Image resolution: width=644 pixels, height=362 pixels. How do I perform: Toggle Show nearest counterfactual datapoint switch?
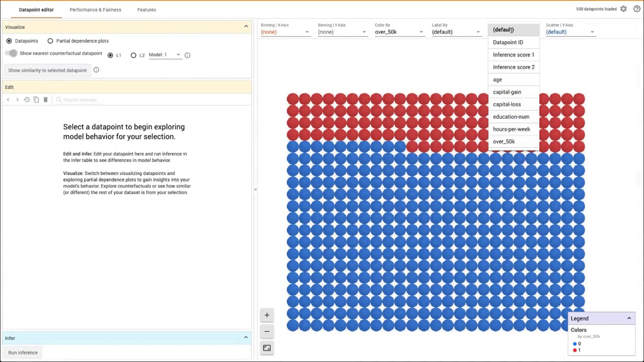[11, 53]
